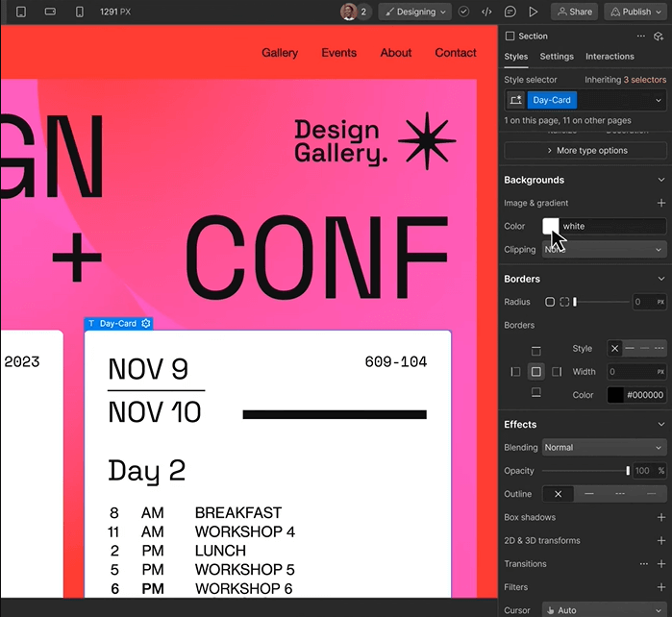The width and height of the screenshot is (672, 617).
Task: Click the black border color swatch
Action: tap(615, 395)
